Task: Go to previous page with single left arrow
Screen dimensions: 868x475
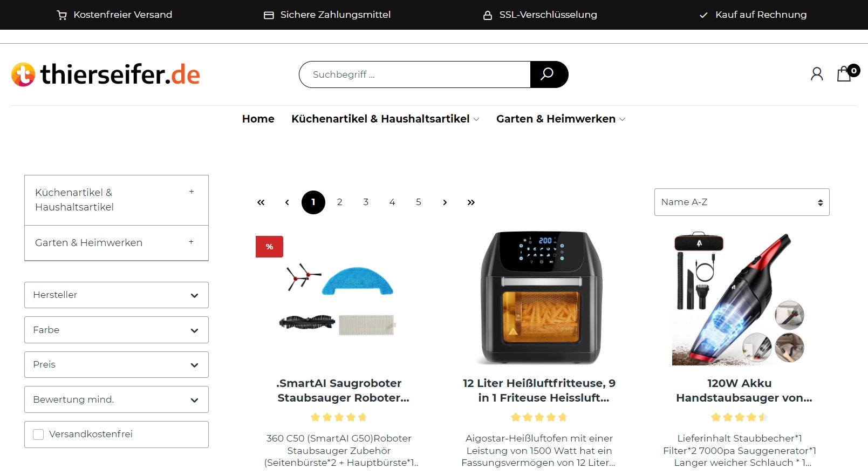Action: (287, 202)
